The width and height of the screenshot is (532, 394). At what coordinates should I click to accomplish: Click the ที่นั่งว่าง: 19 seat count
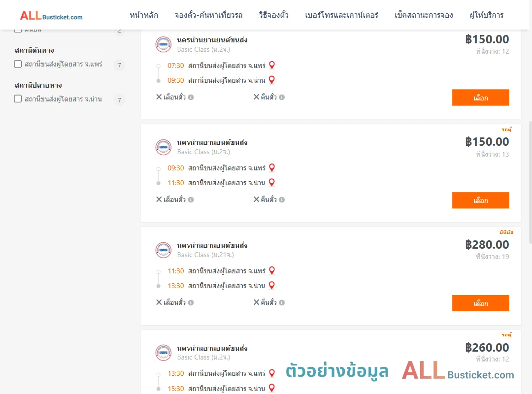click(492, 257)
